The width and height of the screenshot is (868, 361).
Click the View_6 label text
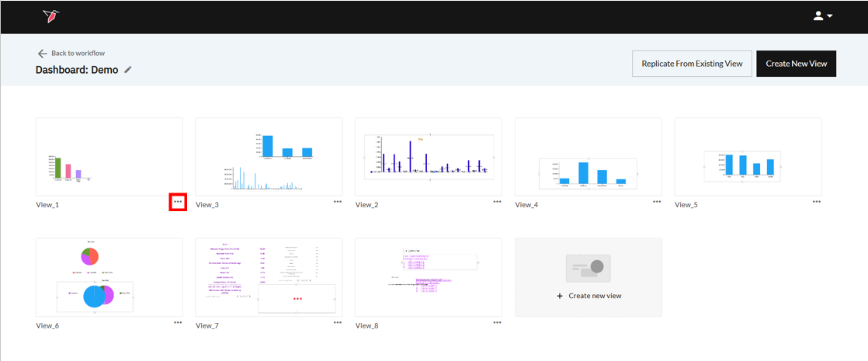pyautogui.click(x=47, y=325)
